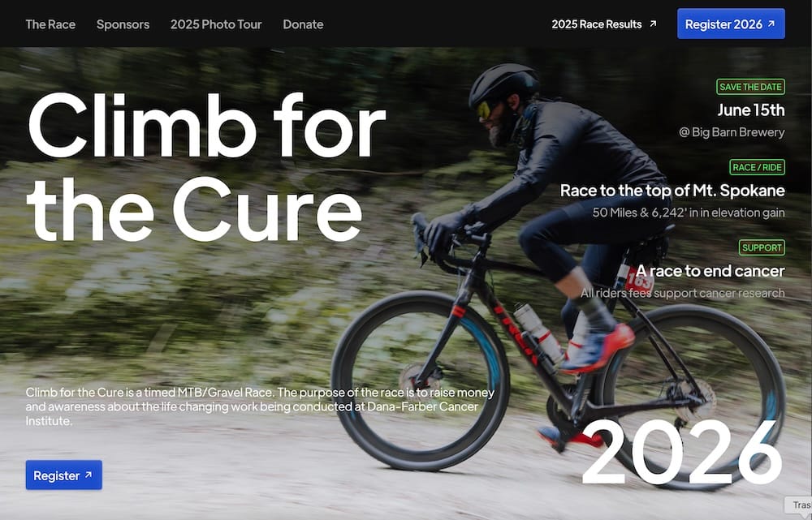Click the race description paragraph mentioning Dana-Farber

[x=260, y=406]
